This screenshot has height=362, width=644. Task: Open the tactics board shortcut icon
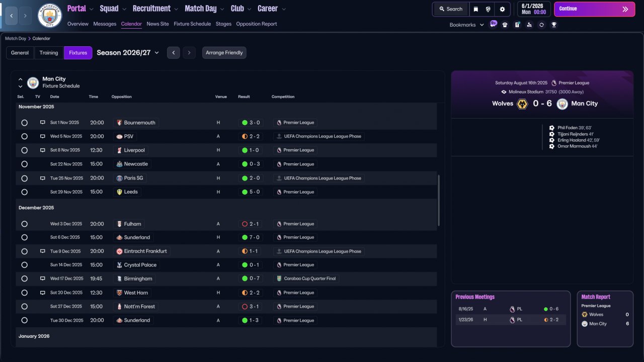tap(517, 25)
